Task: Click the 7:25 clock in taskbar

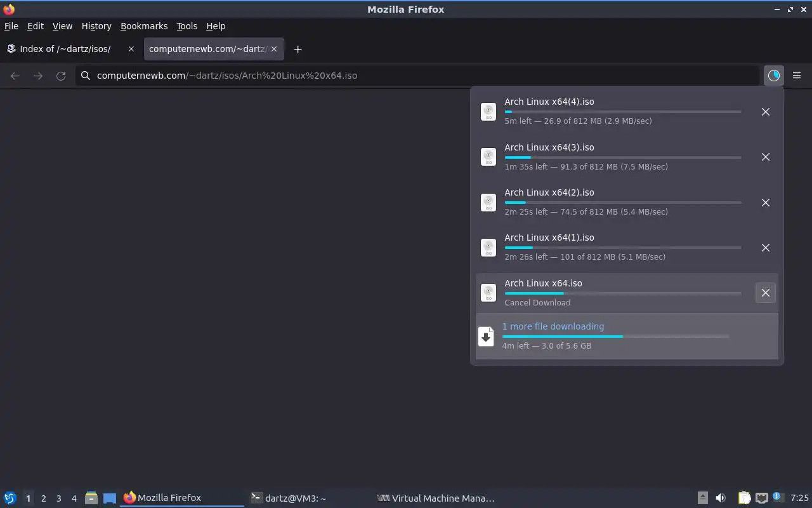Action: pyautogui.click(x=799, y=498)
